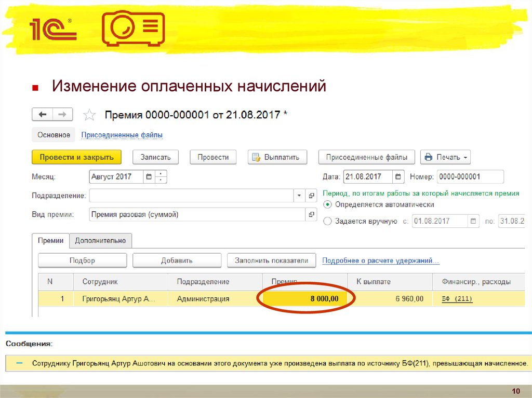This screenshot has height=398, width=532.
Task: Switch to the Премии tab
Action: [x=51, y=241]
